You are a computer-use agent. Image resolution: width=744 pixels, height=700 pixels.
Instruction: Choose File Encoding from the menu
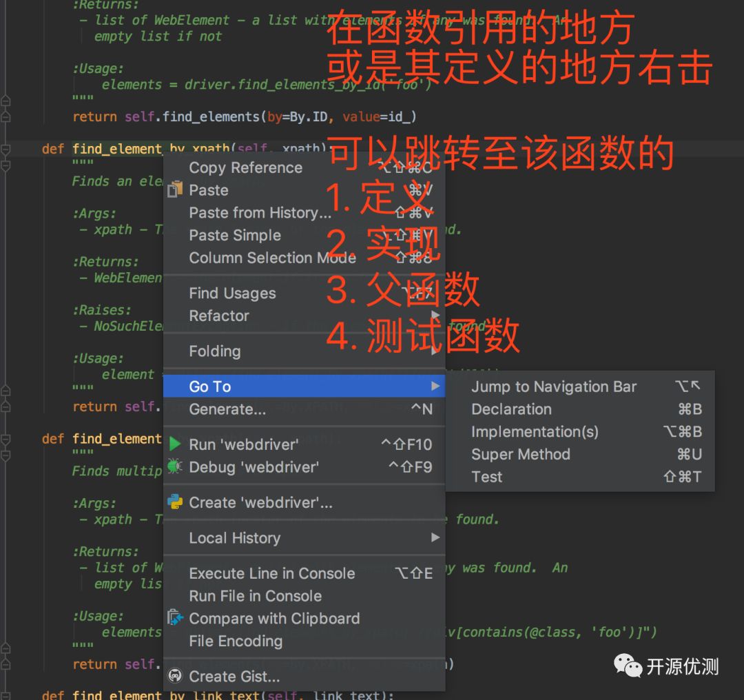304,641
